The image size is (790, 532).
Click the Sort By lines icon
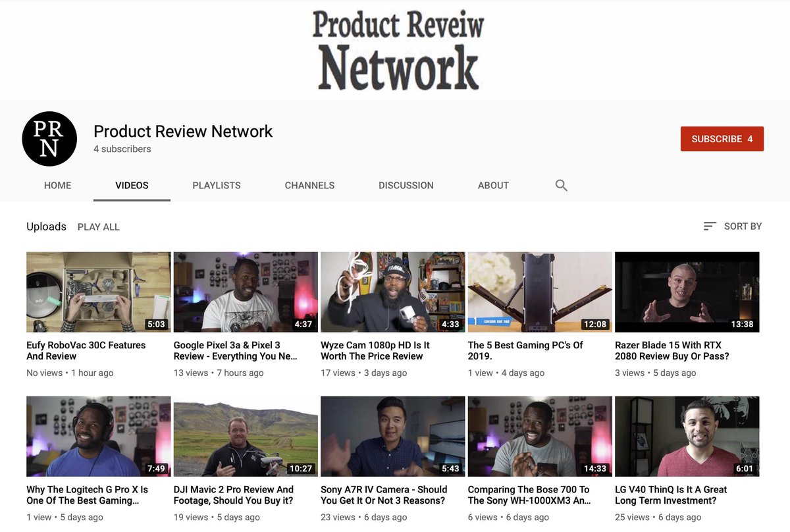pyautogui.click(x=710, y=226)
